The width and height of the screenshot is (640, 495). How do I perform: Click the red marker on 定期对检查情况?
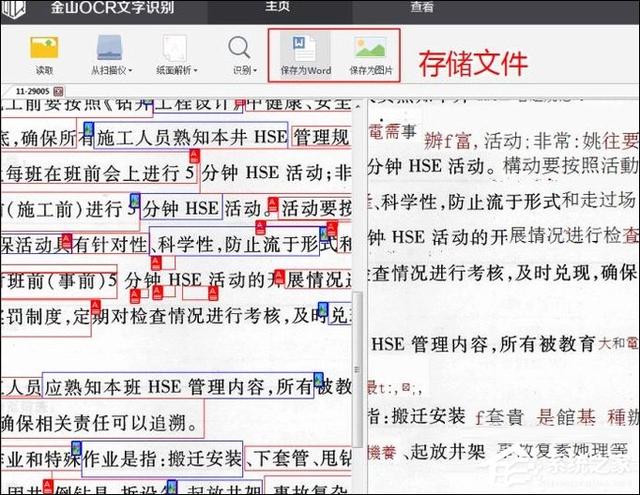tap(96, 307)
